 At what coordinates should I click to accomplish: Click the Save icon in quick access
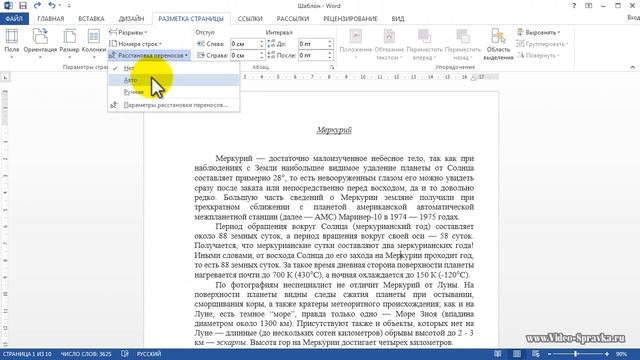pos(23,6)
